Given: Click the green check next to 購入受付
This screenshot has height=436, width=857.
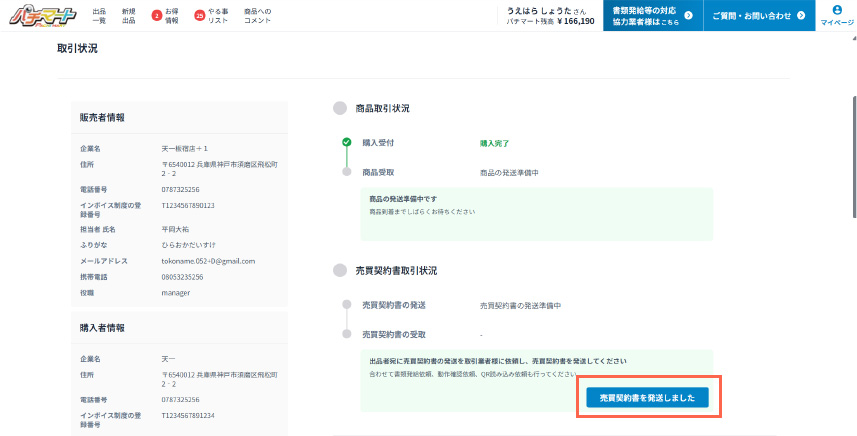Looking at the screenshot, I should click(346, 143).
